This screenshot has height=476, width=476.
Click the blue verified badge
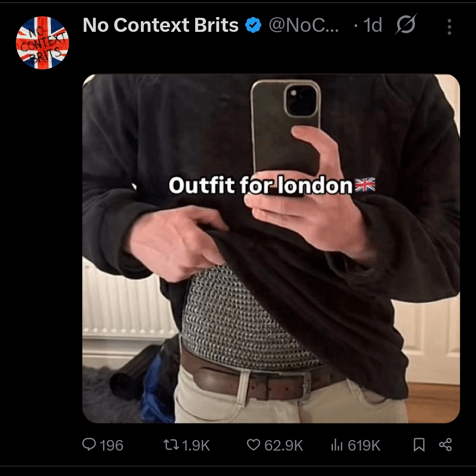(253, 26)
